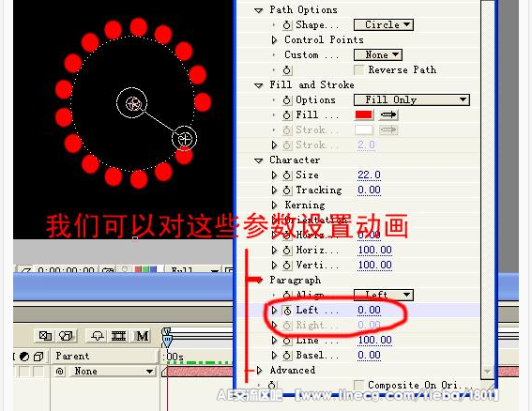Enable the Reverse Path checkbox
This screenshot has width=532, height=411.
pyautogui.click(x=358, y=70)
